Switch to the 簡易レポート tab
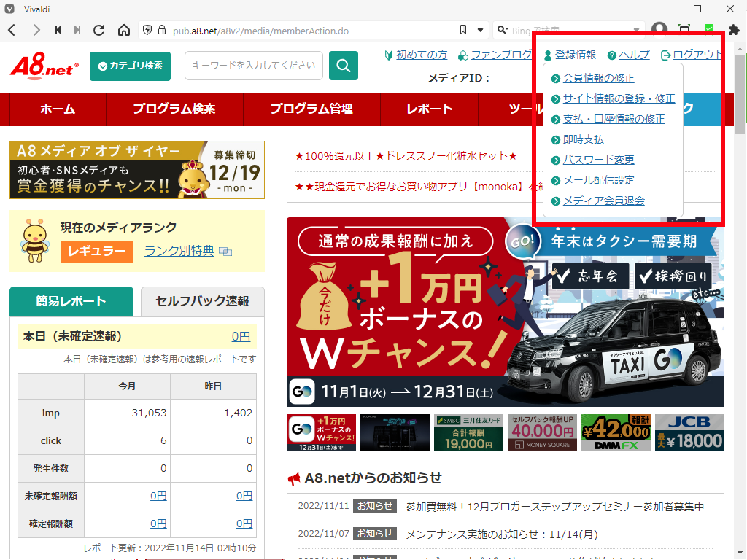747x560 pixels. click(71, 301)
